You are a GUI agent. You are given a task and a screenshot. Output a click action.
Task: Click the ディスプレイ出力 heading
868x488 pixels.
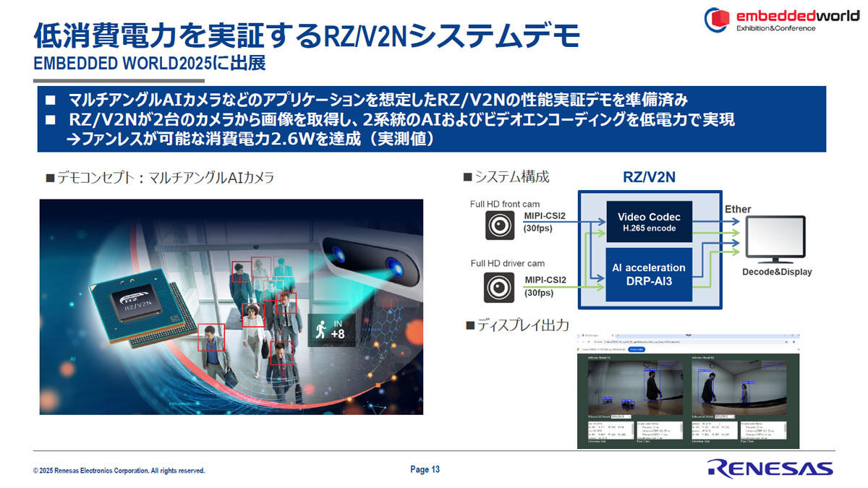tap(517, 325)
